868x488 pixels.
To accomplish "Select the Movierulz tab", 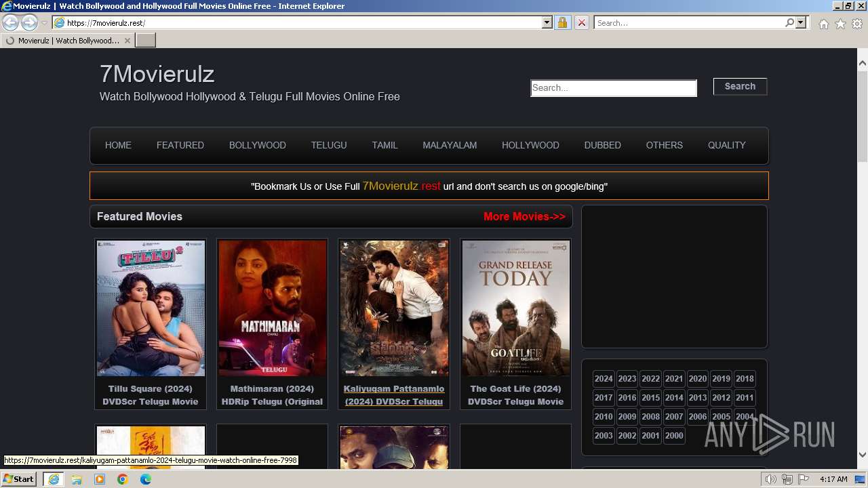I will pyautogui.click(x=68, y=41).
